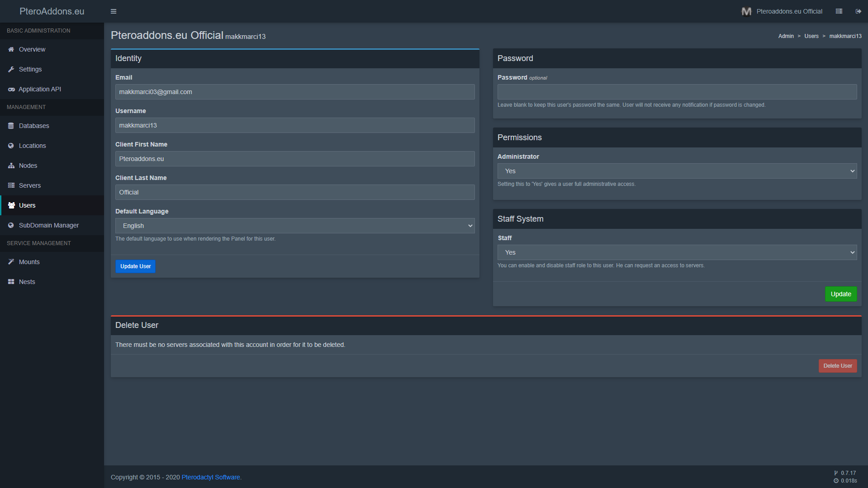The width and height of the screenshot is (868, 488).
Task: Expand the Default Language dropdown
Action: pos(294,226)
